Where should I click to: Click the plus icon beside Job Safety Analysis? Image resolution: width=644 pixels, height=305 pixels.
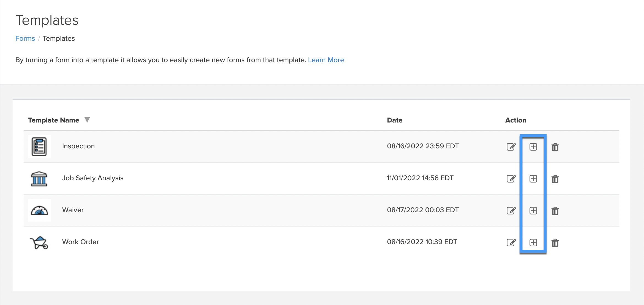pos(533,178)
